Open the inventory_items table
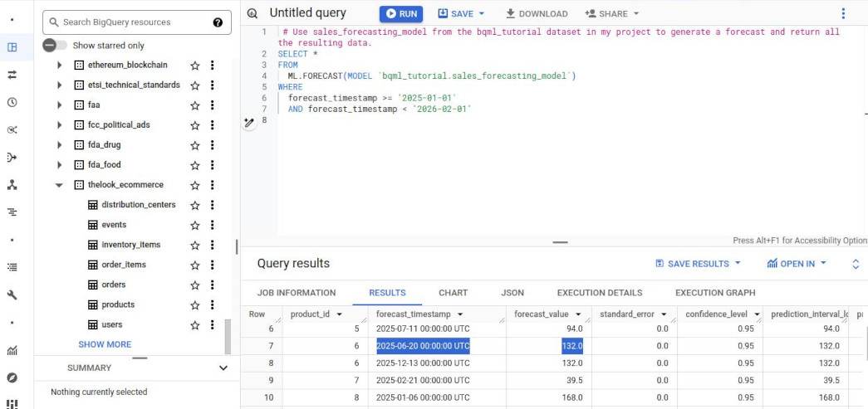The width and height of the screenshot is (868, 409). click(x=130, y=245)
